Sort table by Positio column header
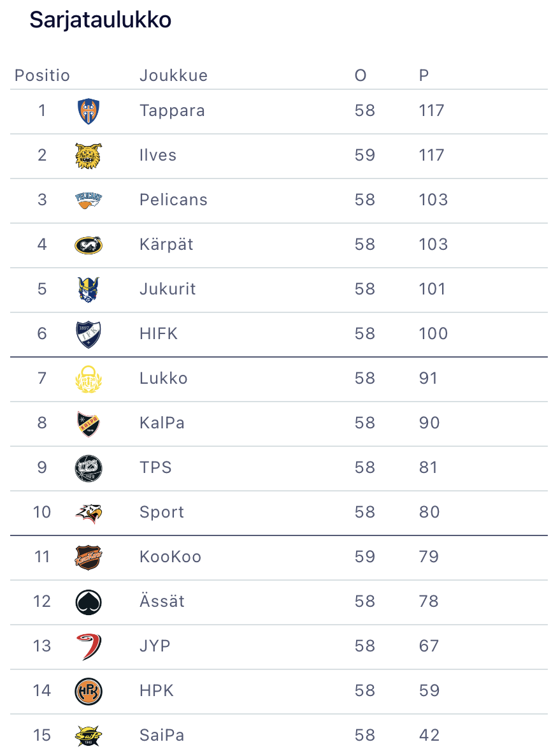 pos(42,75)
